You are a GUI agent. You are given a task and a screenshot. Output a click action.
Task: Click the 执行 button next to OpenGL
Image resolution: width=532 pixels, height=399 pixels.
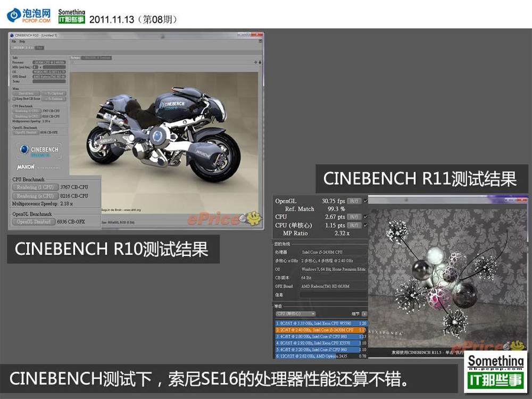[354, 201]
